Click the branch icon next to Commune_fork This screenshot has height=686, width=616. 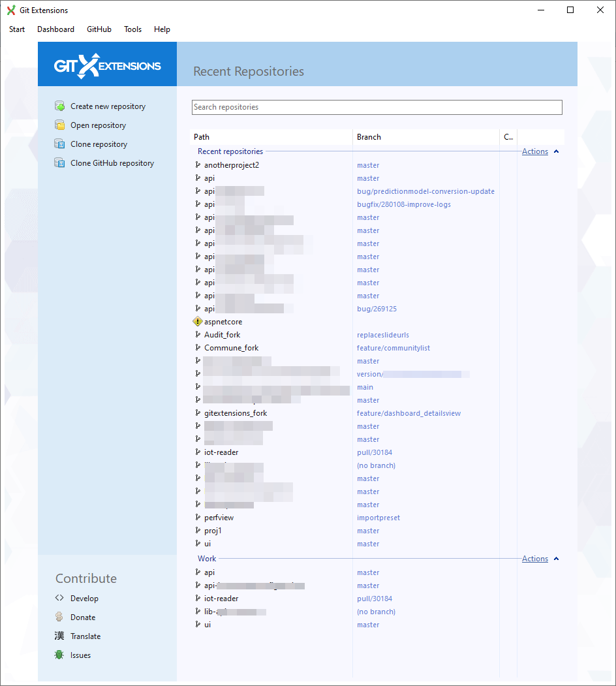(198, 348)
